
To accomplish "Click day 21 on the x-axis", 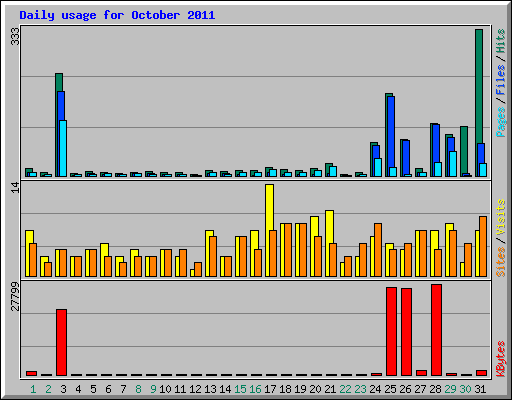I will [330, 389].
